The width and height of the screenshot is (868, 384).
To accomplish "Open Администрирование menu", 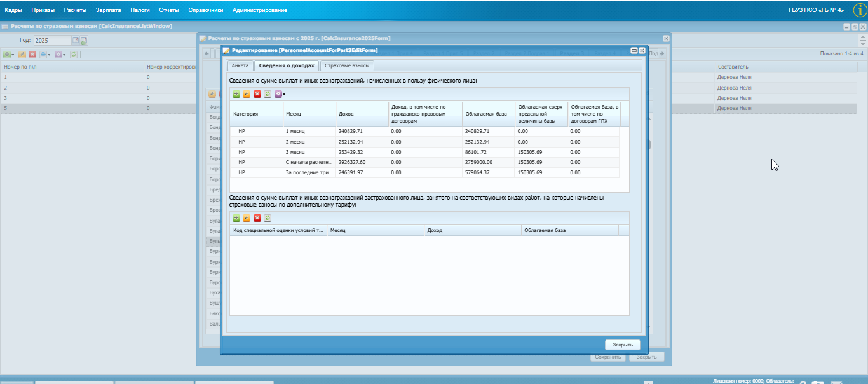I will click(x=259, y=10).
